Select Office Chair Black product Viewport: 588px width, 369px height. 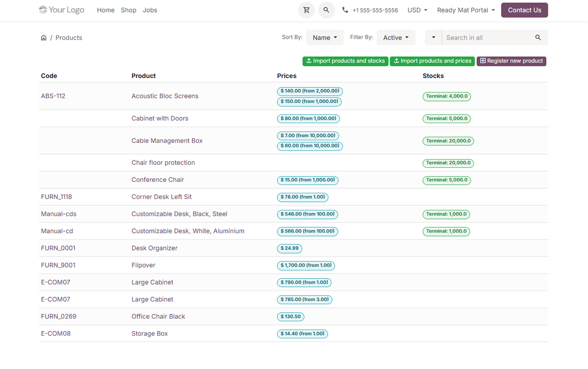click(158, 317)
